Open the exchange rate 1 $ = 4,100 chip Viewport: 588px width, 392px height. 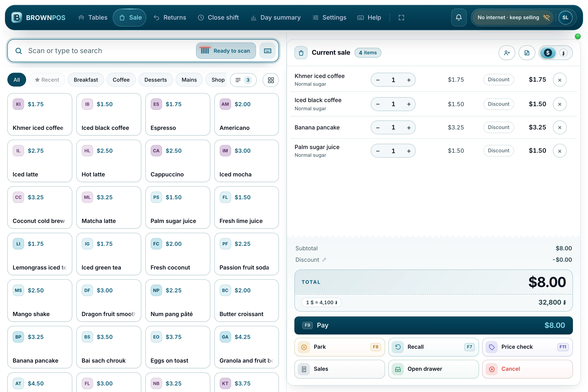(x=322, y=303)
